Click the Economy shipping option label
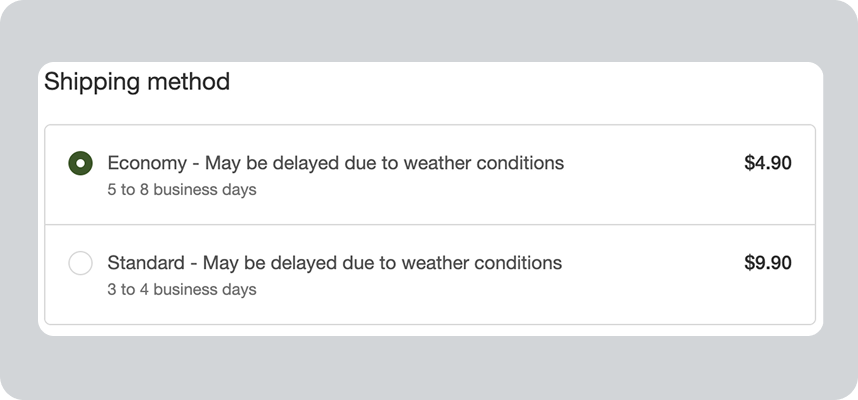 (x=335, y=163)
